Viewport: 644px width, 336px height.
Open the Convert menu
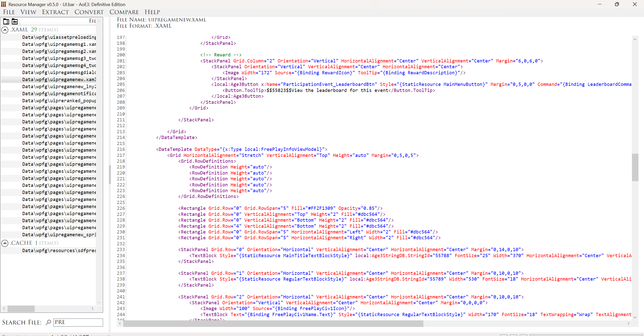[x=89, y=12]
